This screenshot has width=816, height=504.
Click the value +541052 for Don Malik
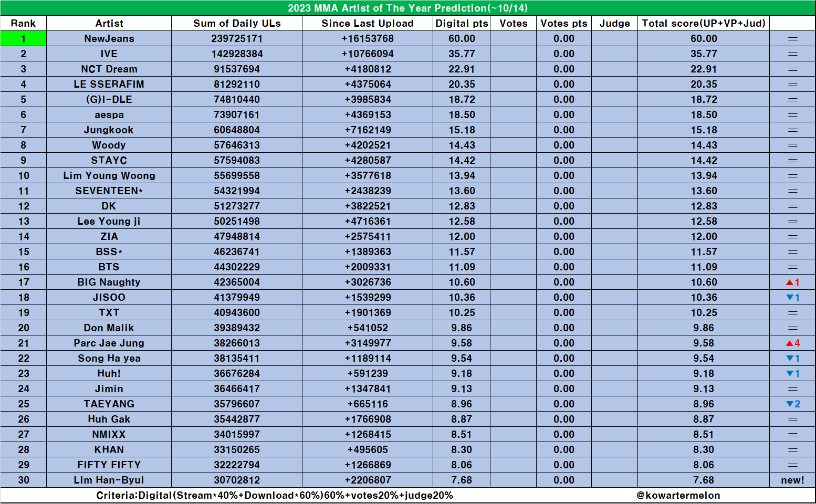[368, 328]
